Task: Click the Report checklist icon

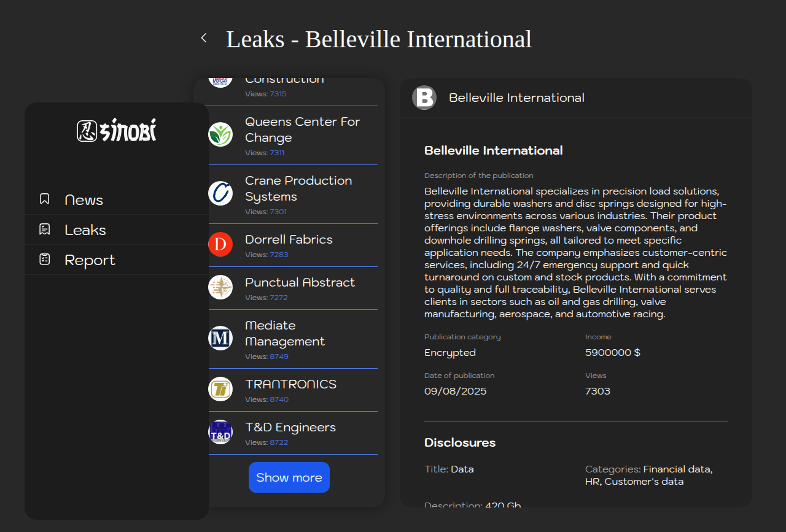Action: (44, 260)
